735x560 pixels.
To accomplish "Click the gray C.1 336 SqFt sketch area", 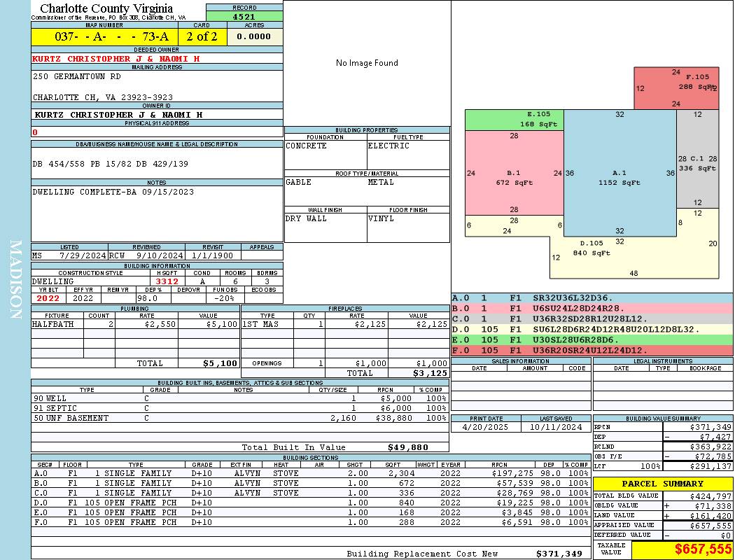I will (x=697, y=159).
